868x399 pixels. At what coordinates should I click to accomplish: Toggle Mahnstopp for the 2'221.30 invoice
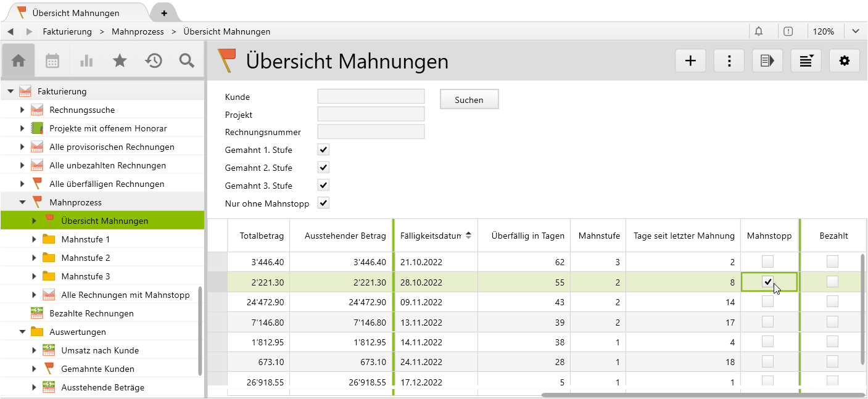click(767, 282)
